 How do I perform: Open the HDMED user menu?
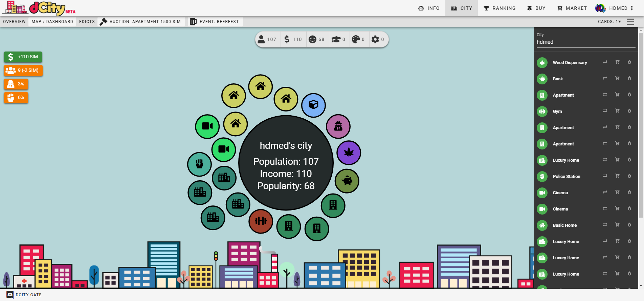click(615, 8)
